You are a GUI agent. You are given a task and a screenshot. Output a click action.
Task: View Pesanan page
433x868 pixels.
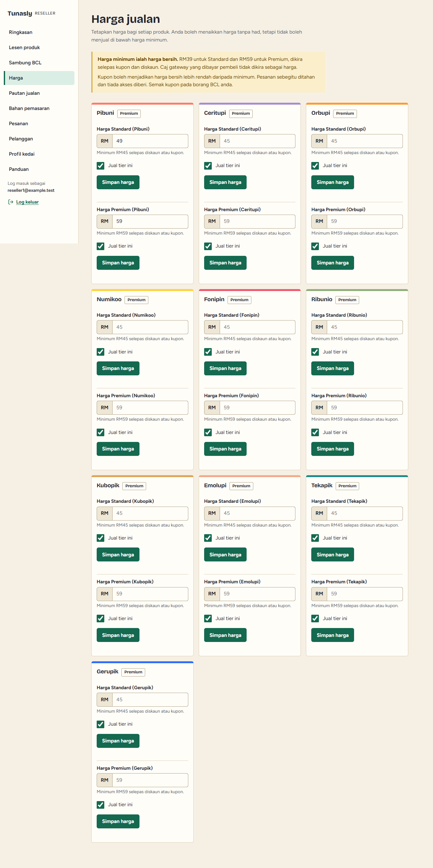click(39, 124)
